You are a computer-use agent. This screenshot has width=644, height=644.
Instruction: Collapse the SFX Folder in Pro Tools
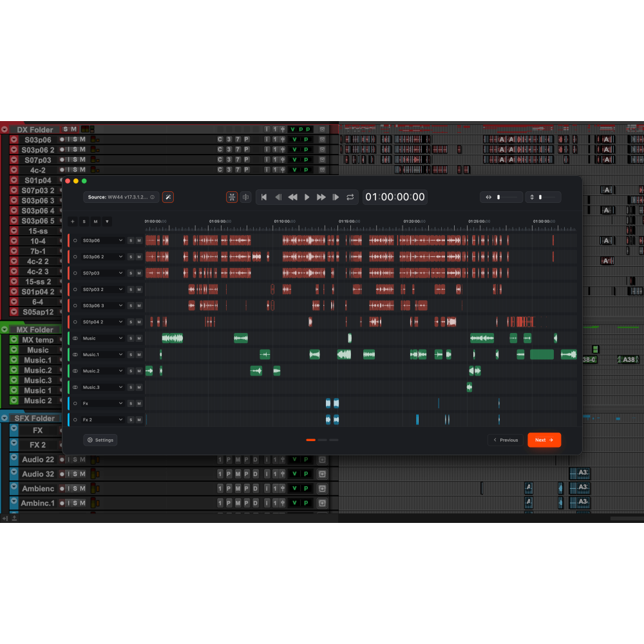pyautogui.click(x=5, y=418)
